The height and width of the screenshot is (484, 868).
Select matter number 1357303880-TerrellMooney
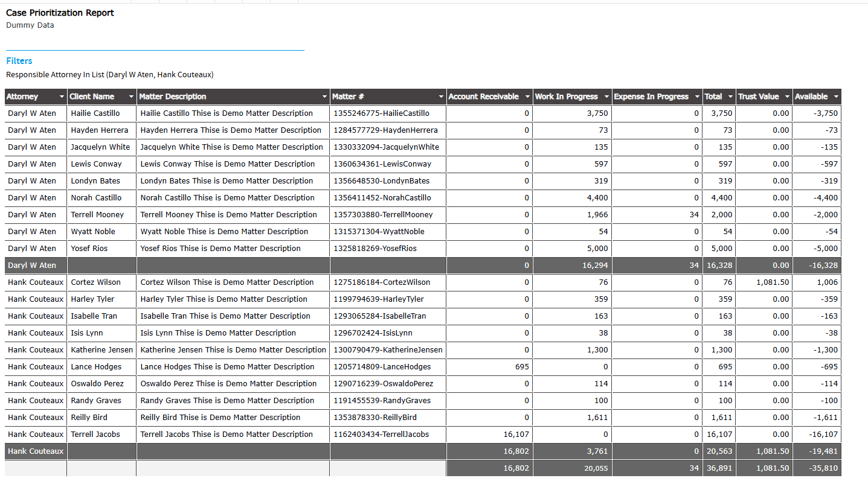[383, 215]
